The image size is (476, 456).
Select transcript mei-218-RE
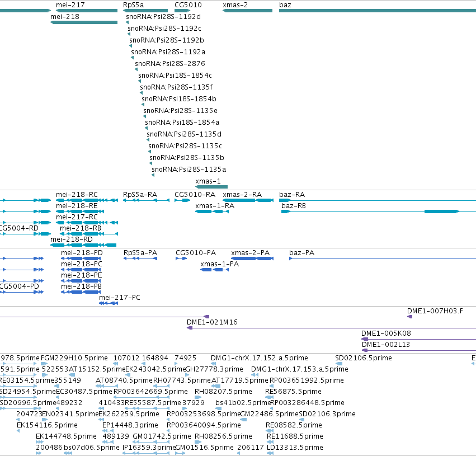(80, 211)
